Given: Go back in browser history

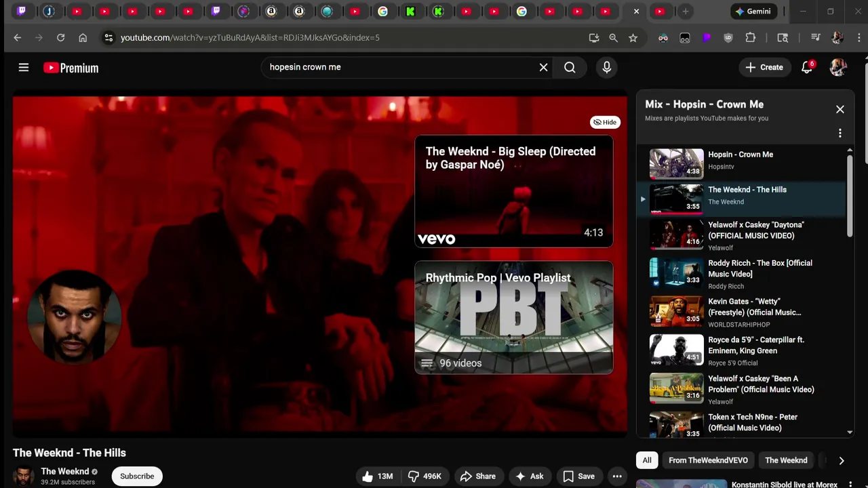Looking at the screenshot, I should (18, 38).
